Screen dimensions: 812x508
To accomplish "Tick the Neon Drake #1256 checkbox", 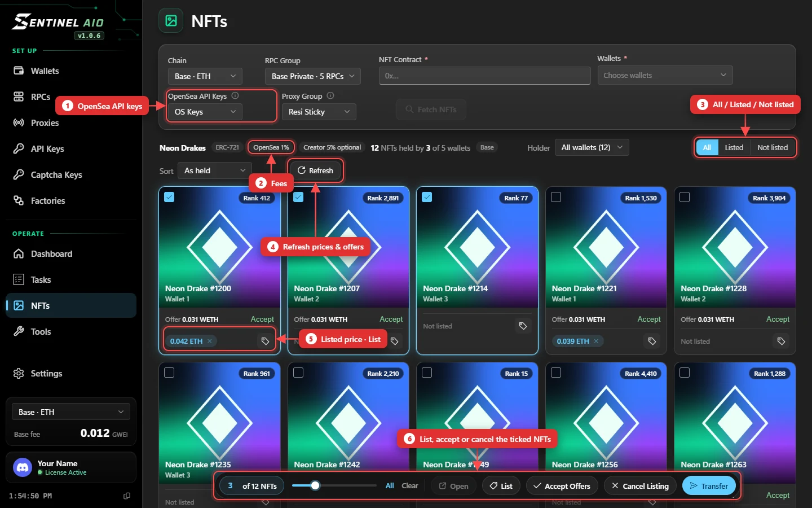I will 556,373.
